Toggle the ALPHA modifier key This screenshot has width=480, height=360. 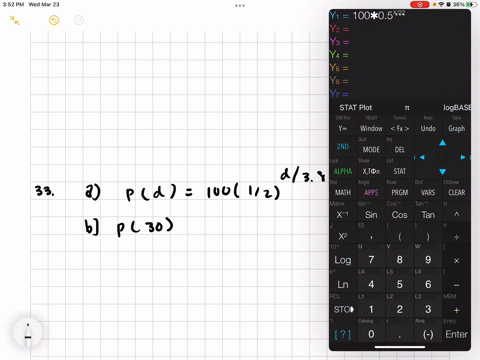point(343,171)
